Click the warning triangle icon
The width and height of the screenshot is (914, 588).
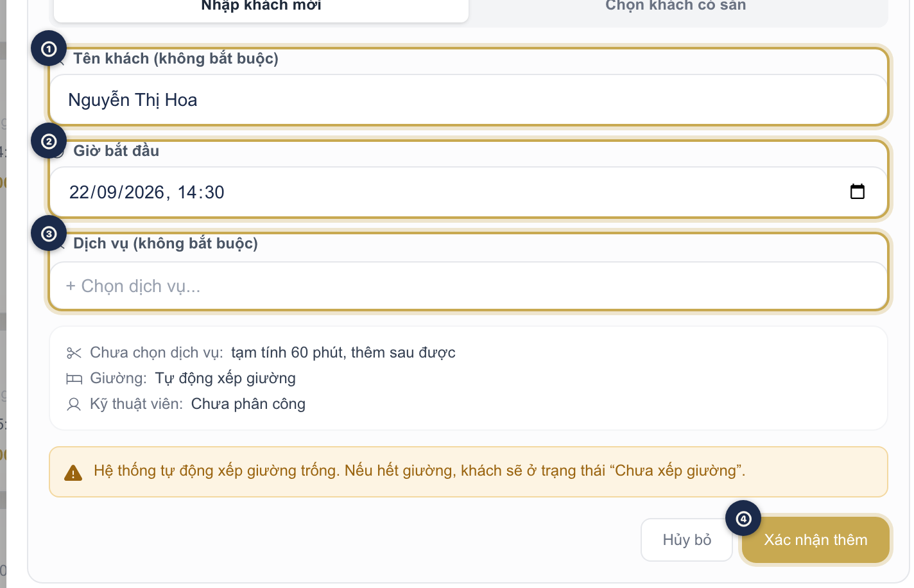[73, 473]
